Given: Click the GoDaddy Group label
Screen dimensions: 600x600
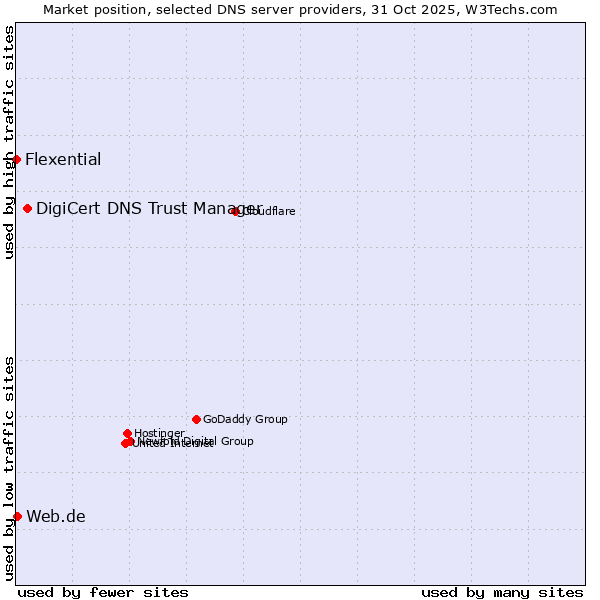Looking at the screenshot, I should (x=245, y=420).
